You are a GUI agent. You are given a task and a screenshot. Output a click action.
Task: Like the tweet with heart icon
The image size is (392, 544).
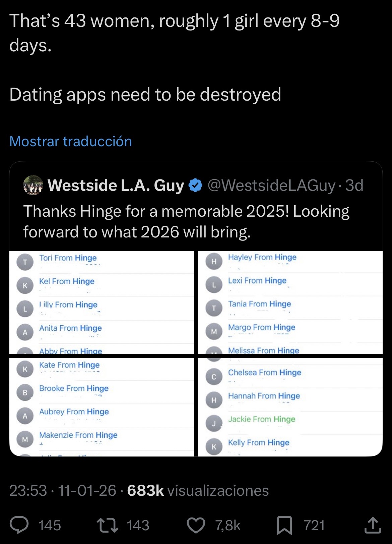click(196, 525)
